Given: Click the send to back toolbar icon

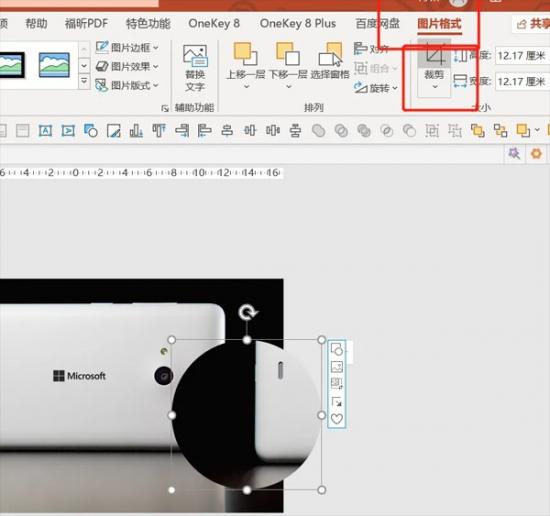Looking at the screenshot, I should point(500,131).
